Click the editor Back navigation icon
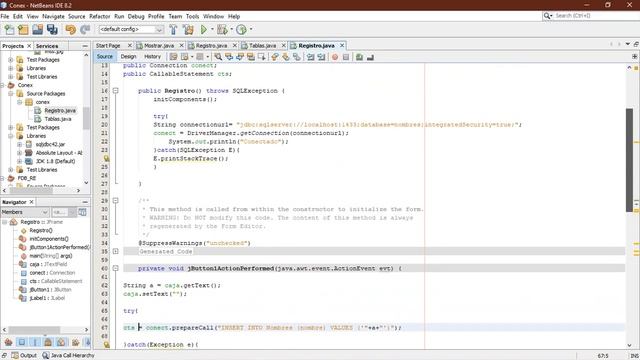Image resolution: width=640 pixels, height=360 pixels. pyautogui.click(x=184, y=57)
